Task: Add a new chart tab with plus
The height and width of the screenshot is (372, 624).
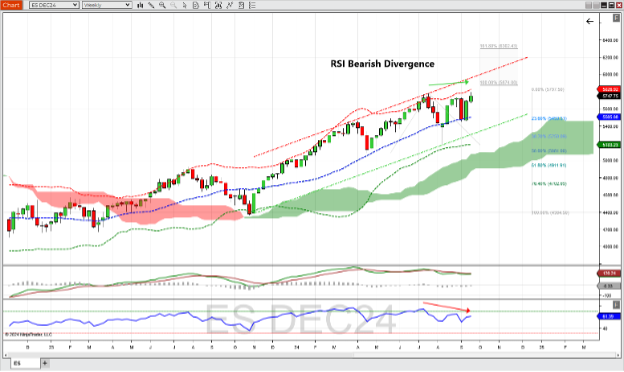Action: pos(45,363)
